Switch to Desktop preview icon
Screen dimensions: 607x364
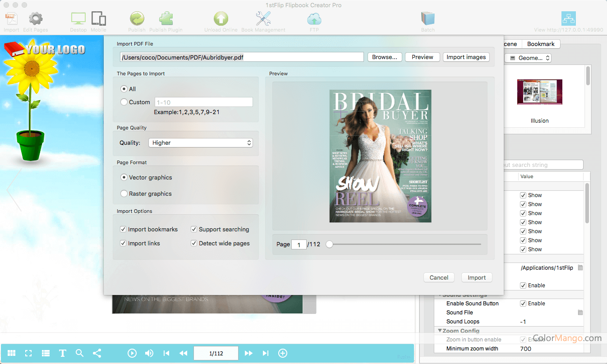click(78, 19)
